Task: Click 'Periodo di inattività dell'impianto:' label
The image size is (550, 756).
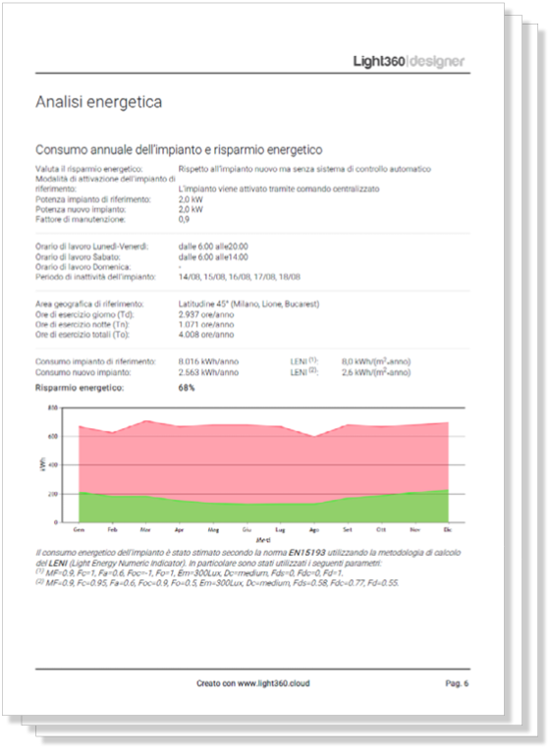Action: pos(95,277)
